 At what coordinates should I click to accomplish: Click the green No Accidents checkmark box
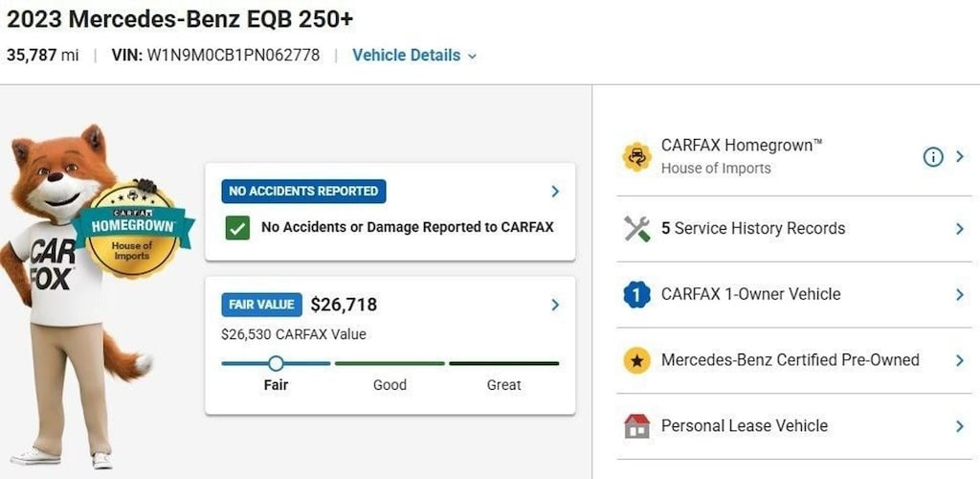237,228
